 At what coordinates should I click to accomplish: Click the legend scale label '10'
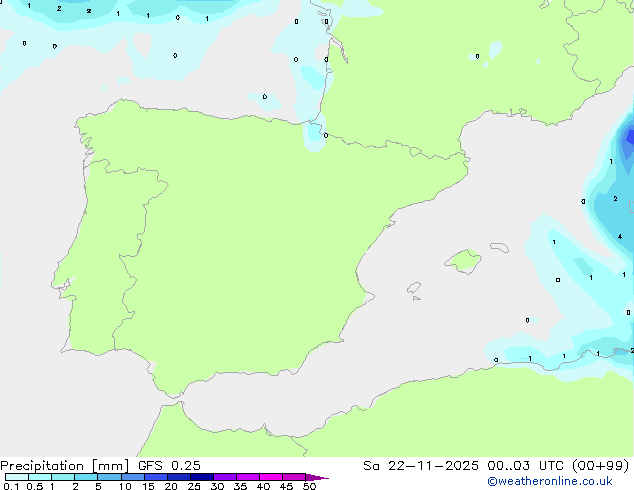click(125, 486)
